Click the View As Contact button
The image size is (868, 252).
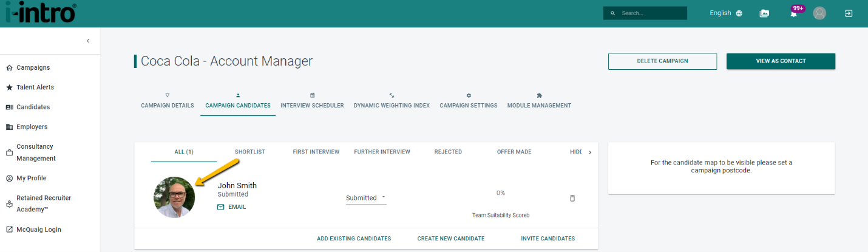point(781,61)
